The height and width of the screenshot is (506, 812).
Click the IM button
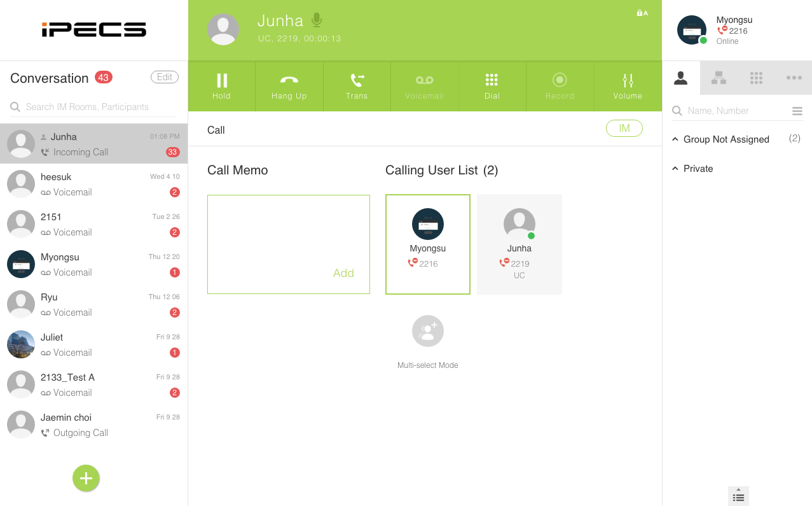click(x=624, y=129)
